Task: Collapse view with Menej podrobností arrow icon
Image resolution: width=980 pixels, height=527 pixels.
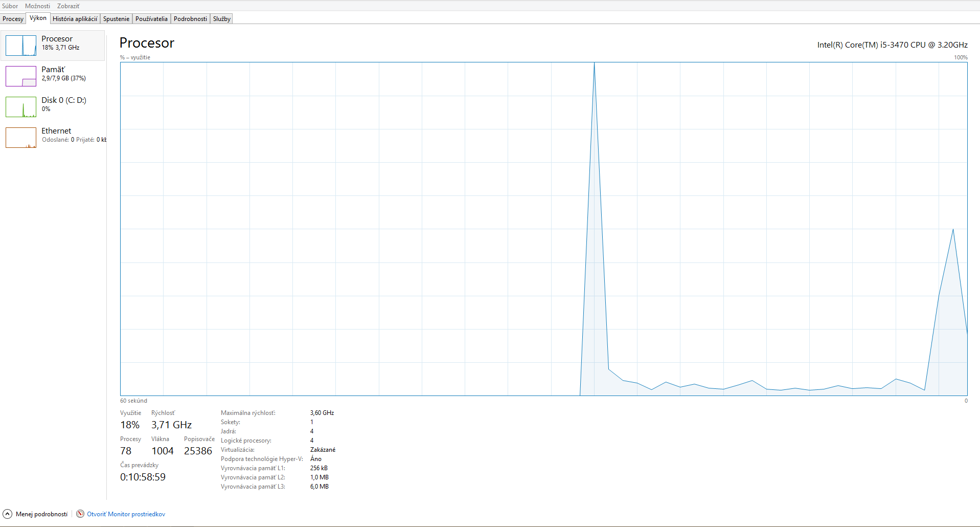Action: pos(8,514)
